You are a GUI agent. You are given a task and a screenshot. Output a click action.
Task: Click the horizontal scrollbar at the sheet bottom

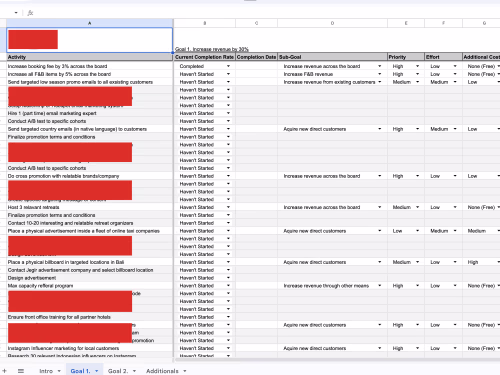(337, 361)
